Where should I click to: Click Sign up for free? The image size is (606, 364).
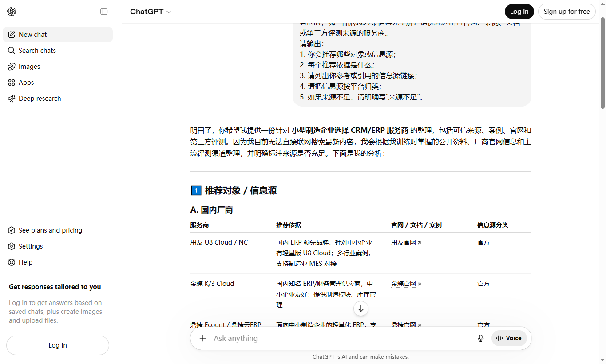click(x=567, y=12)
